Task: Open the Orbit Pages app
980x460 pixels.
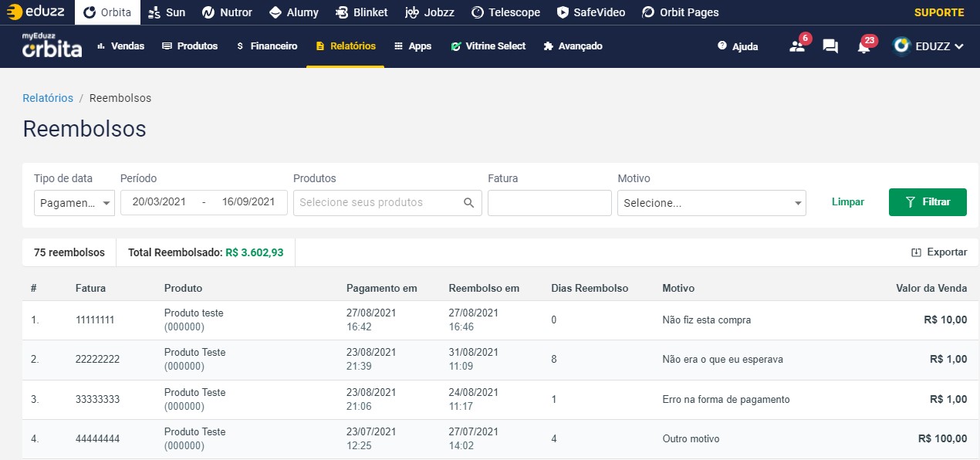Action: pos(680,12)
